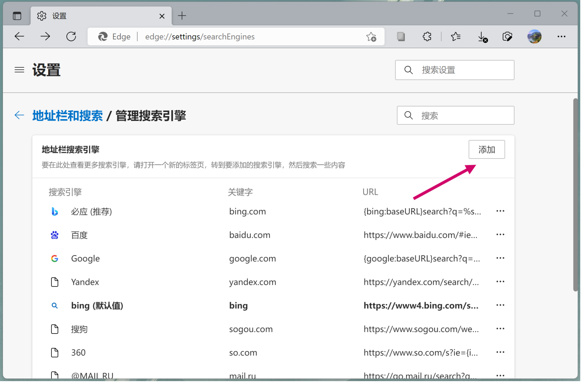
Task: Click the 搜索引擎 column header
Action: pos(65,192)
